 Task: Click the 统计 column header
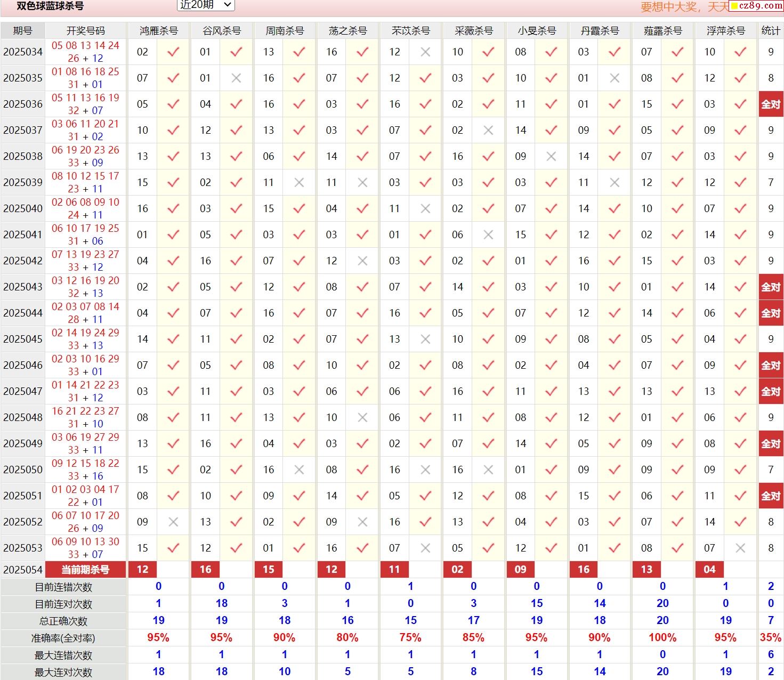point(771,30)
